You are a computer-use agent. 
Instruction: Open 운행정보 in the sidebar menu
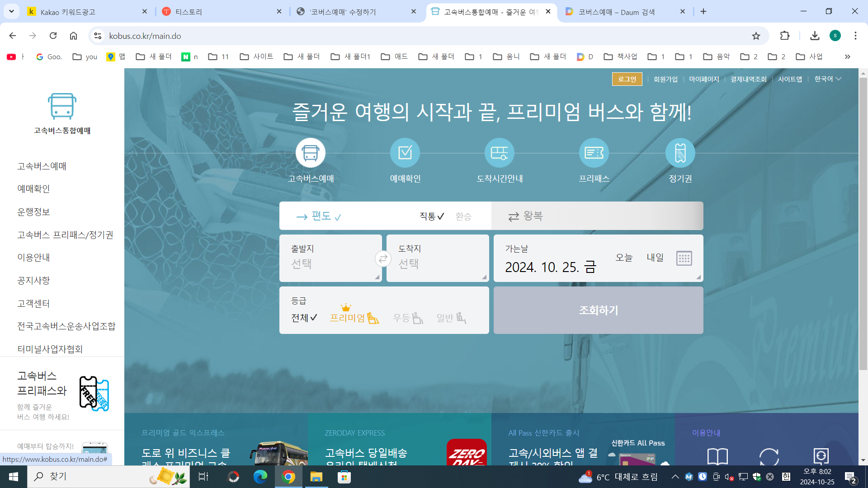click(x=33, y=212)
